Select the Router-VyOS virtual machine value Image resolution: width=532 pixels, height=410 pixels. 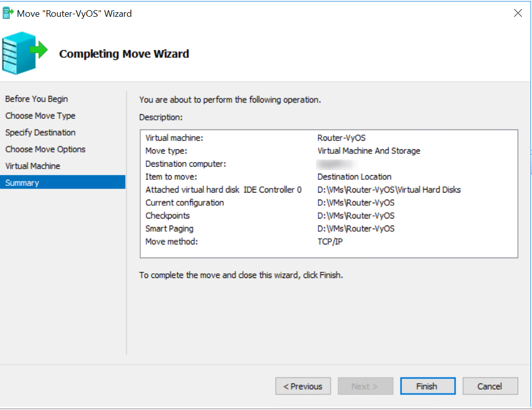point(341,138)
